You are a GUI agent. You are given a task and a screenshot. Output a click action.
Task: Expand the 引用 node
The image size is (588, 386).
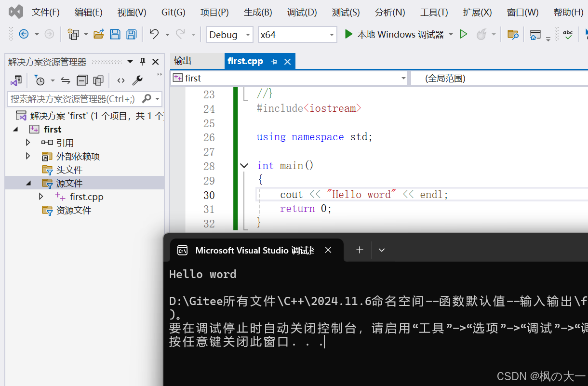pyautogui.click(x=28, y=143)
